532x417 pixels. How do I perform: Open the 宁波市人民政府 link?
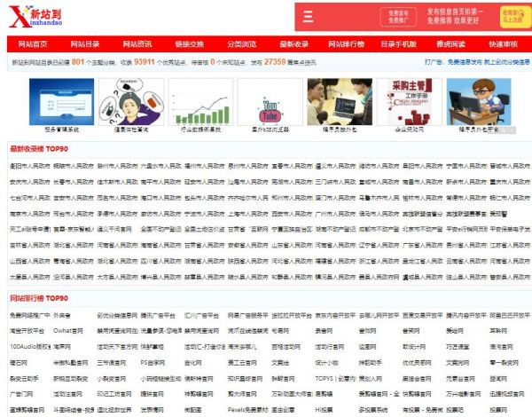(x=204, y=214)
